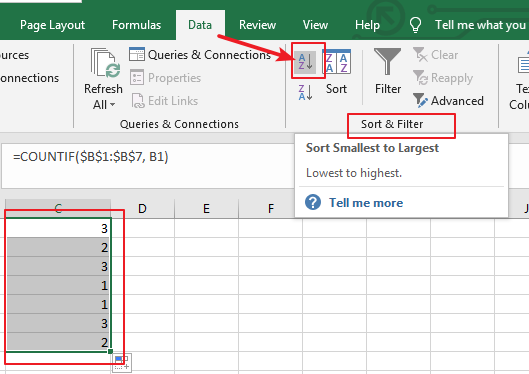Select the first cell in column C containing 3
Image resolution: width=529 pixels, height=374 pixels.
pos(58,228)
